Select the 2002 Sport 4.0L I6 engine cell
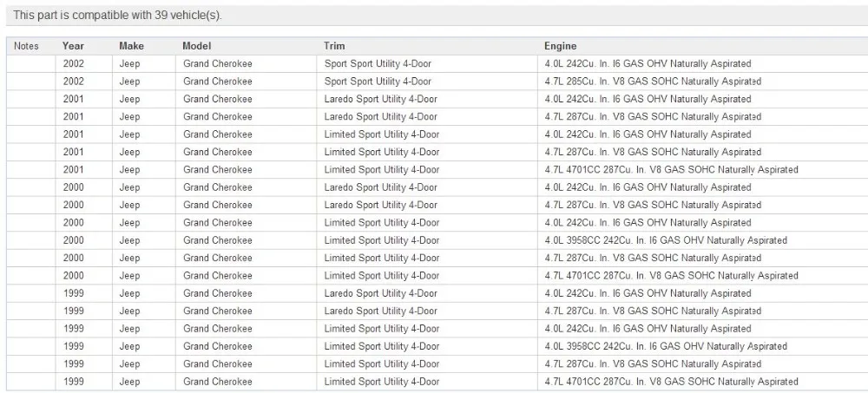Screen dimensions: 868x393 tap(648, 63)
